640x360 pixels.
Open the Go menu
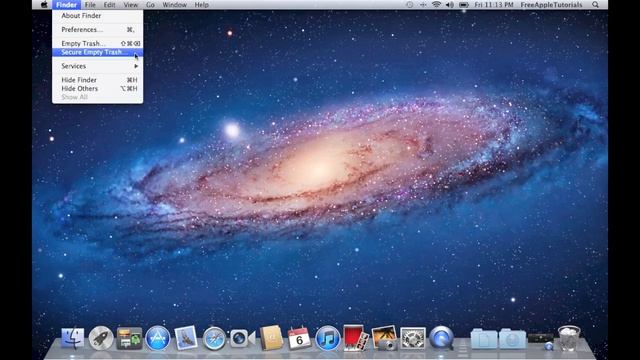click(x=150, y=5)
